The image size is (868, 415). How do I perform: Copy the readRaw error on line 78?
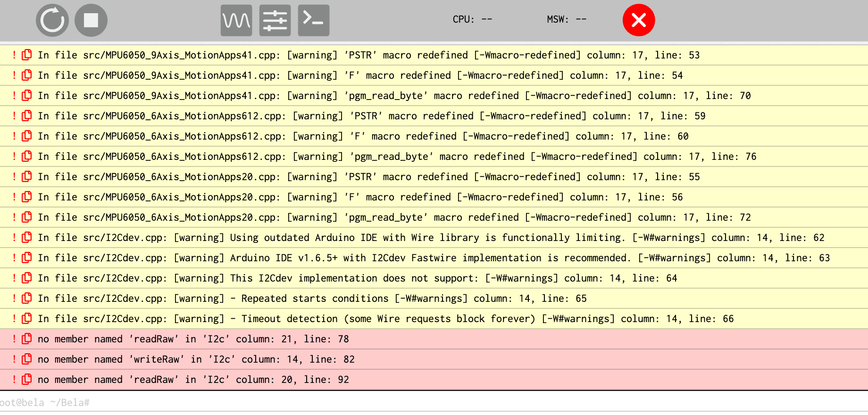(27, 339)
